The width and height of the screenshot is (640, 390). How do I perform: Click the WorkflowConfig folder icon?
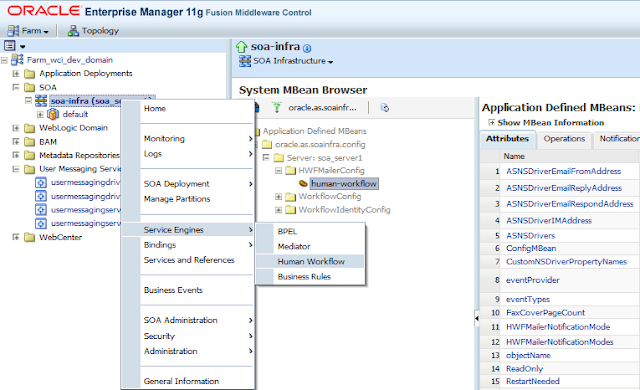click(x=291, y=197)
